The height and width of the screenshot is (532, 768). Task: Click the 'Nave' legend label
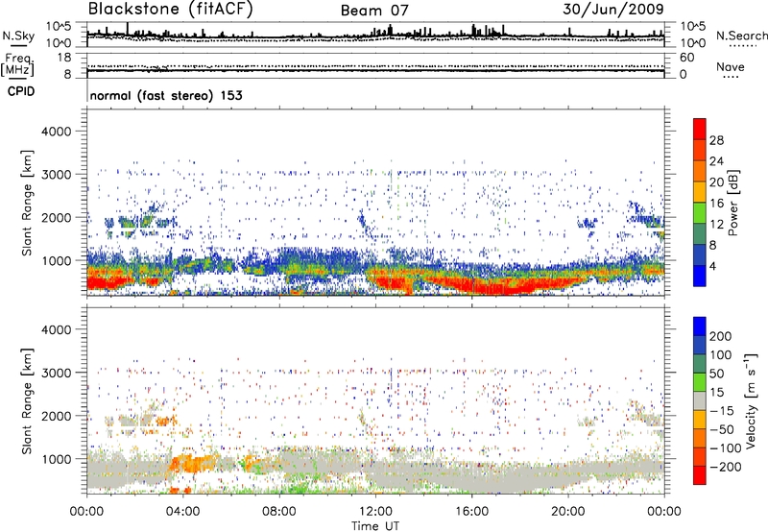click(731, 66)
